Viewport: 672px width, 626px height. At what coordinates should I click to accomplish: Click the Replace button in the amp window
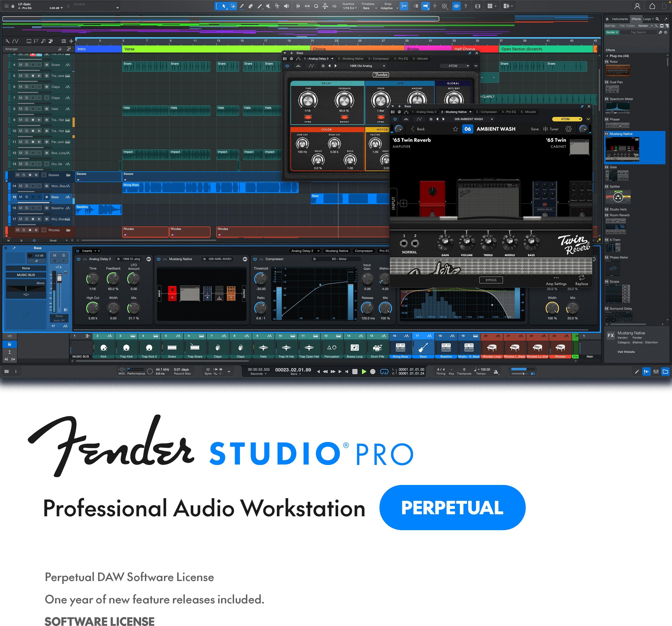(582, 281)
